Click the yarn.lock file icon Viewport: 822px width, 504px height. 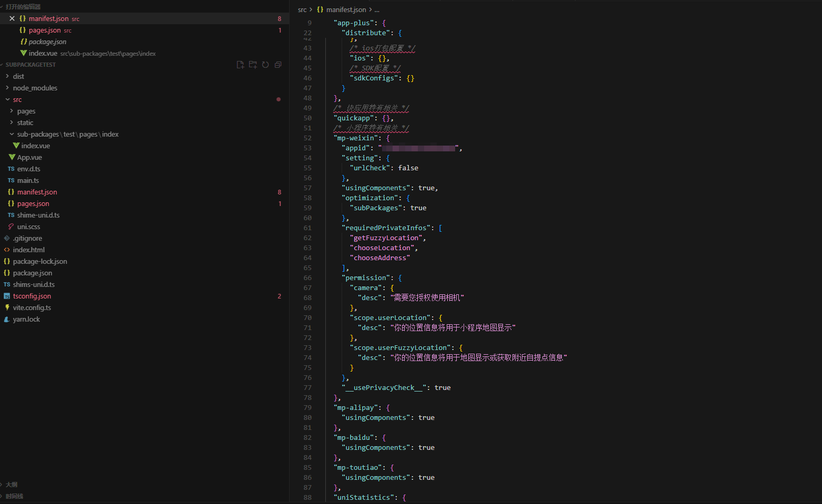click(x=7, y=319)
